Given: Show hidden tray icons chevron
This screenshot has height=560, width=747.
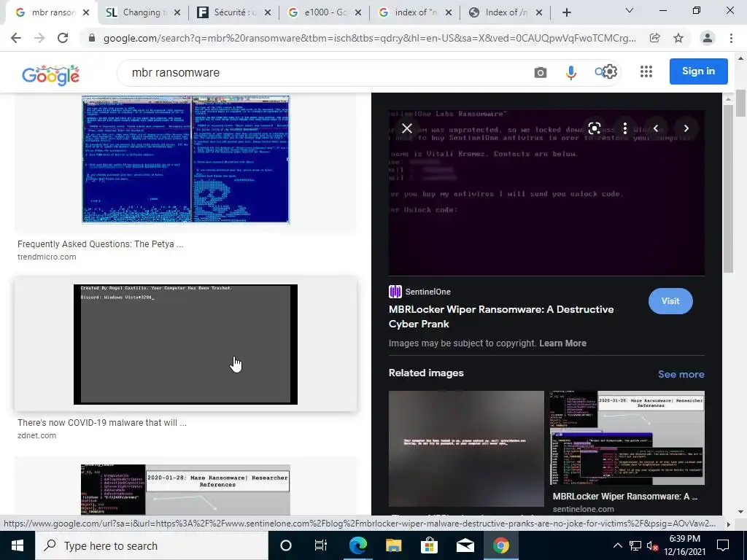Looking at the screenshot, I should coord(617,545).
